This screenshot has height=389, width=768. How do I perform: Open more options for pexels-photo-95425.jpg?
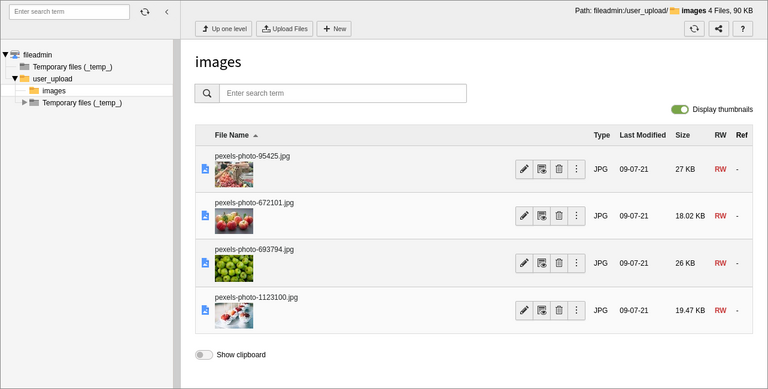tap(576, 169)
